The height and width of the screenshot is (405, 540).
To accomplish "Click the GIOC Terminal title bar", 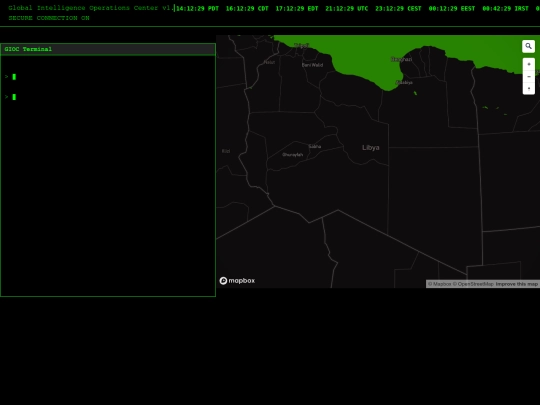I will click(108, 49).
